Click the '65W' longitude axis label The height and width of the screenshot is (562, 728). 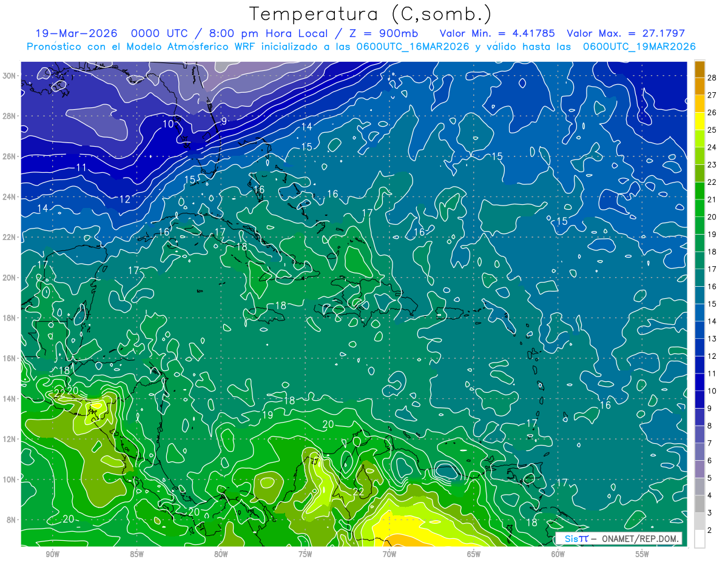click(474, 554)
